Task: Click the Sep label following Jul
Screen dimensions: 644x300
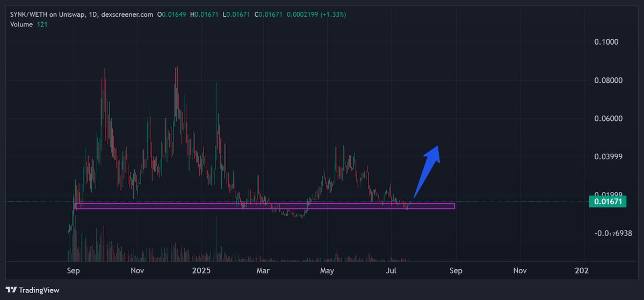Action: 456,270
